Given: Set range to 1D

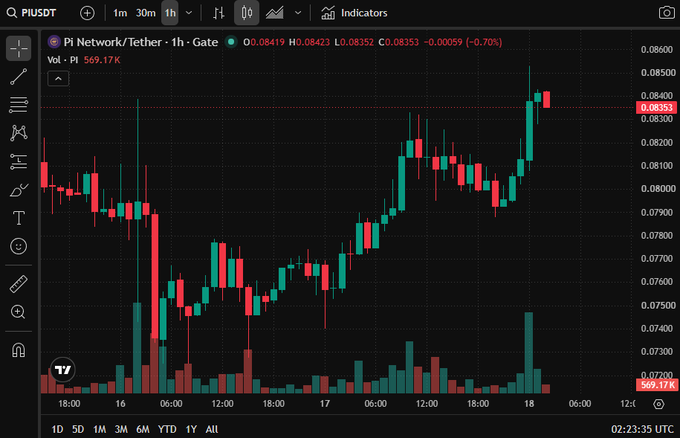Looking at the screenshot, I should pos(57,429).
